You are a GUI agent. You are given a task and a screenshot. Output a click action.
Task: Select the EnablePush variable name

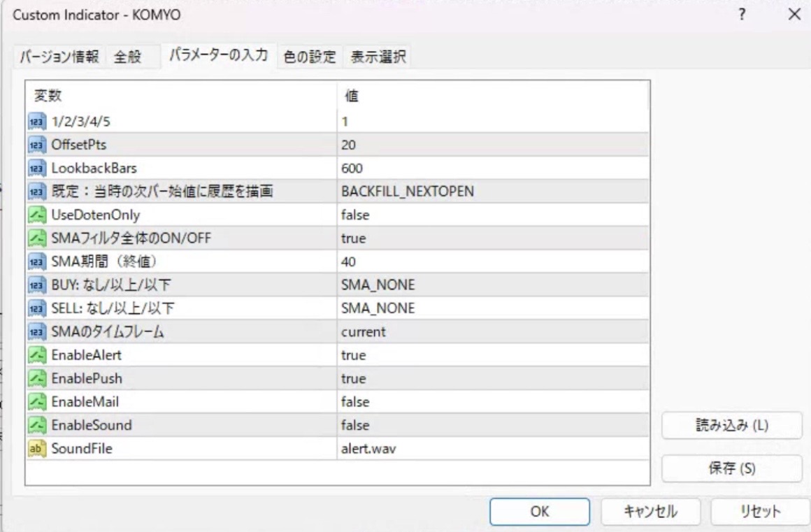coord(87,378)
